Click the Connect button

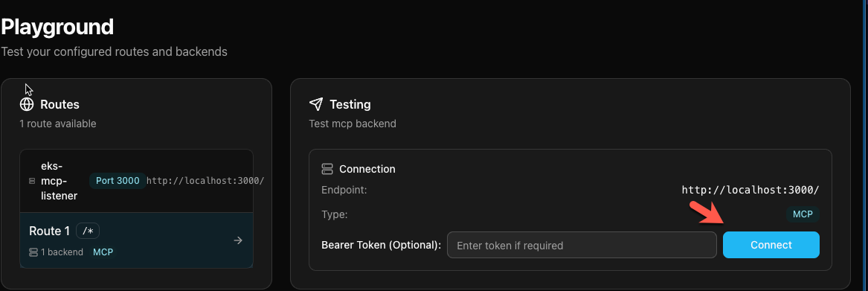point(771,245)
